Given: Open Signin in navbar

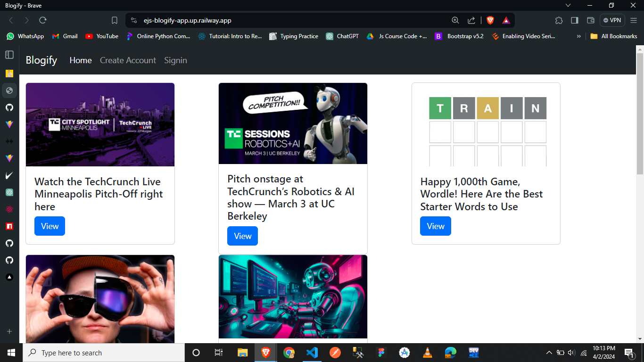Looking at the screenshot, I should (175, 60).
